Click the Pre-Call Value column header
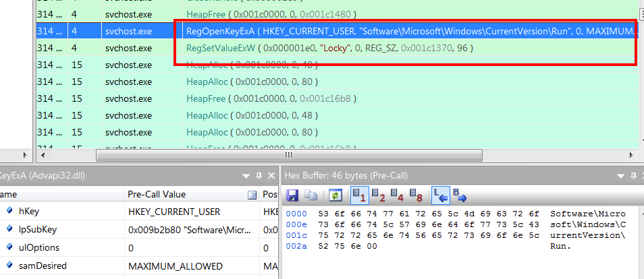Viewport: 644px width, 279px height. coord(182,195)
